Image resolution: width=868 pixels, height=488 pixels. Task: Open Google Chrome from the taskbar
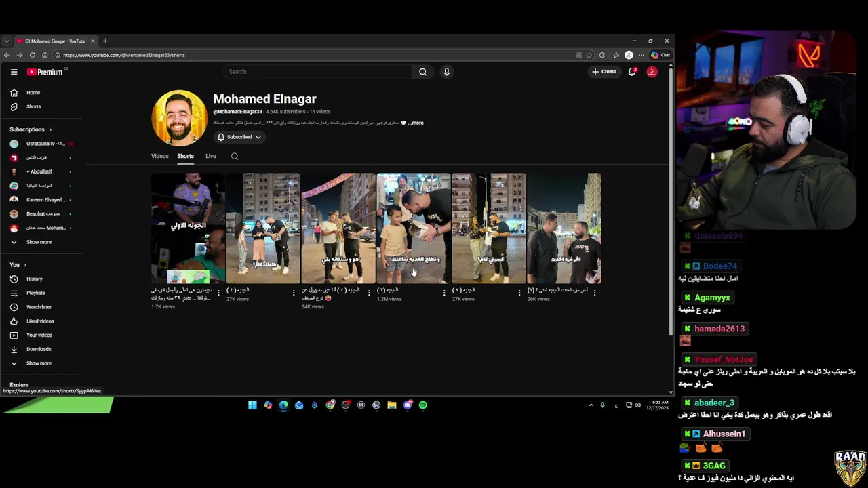330,405
